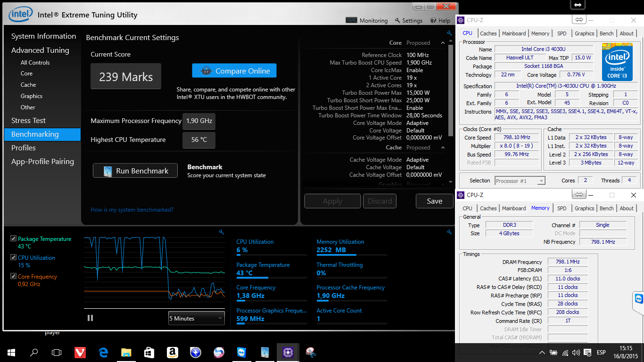The width and height of the screenshot is (644, 362).
Task: Open All Controls under Advanced Tuning
Action: click(35, 62)
